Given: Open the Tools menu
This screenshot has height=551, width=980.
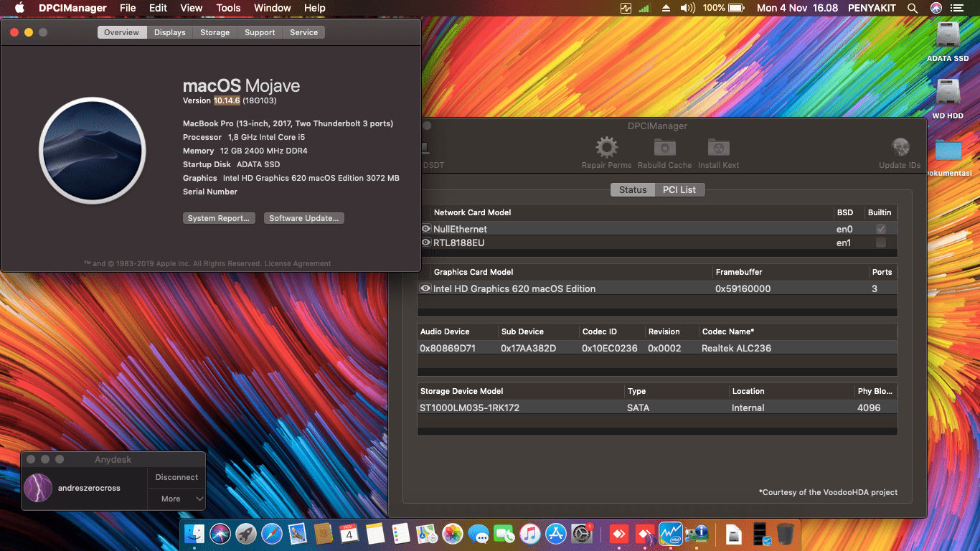Looking at the screenshot, I should (x=228, y=8).
